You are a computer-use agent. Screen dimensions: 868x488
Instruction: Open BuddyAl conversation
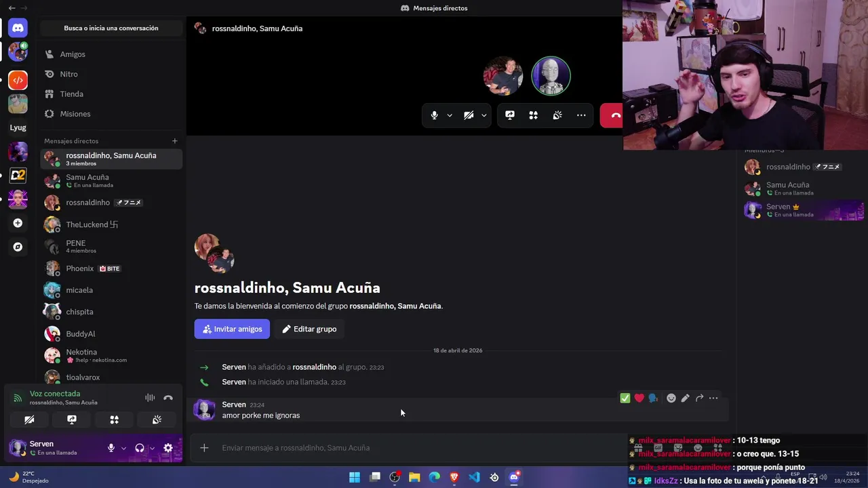[x=111, y=334]
